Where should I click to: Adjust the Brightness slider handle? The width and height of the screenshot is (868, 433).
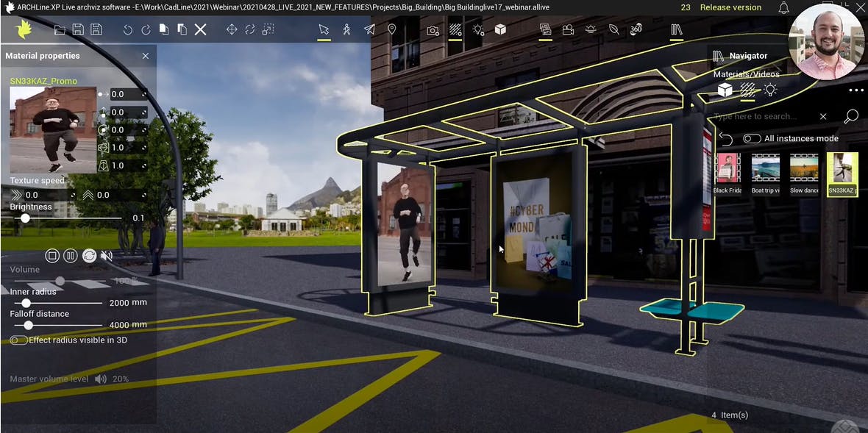[x=26, y=218]
